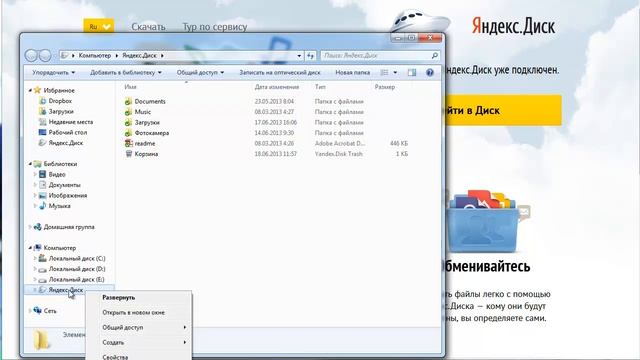
Task: Click the Yandex.Disk Trash type cell
Action: 339,154
